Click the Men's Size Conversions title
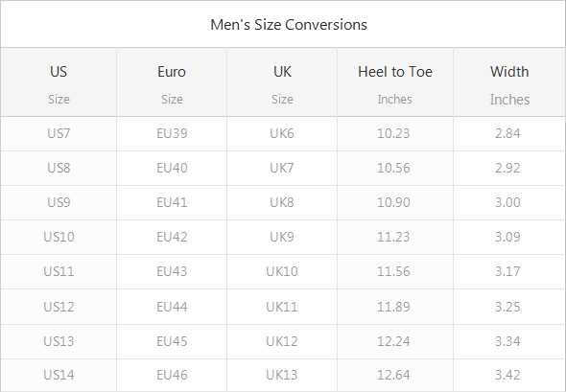The height and width of the screenshot is (392, 566). [289, 25]
